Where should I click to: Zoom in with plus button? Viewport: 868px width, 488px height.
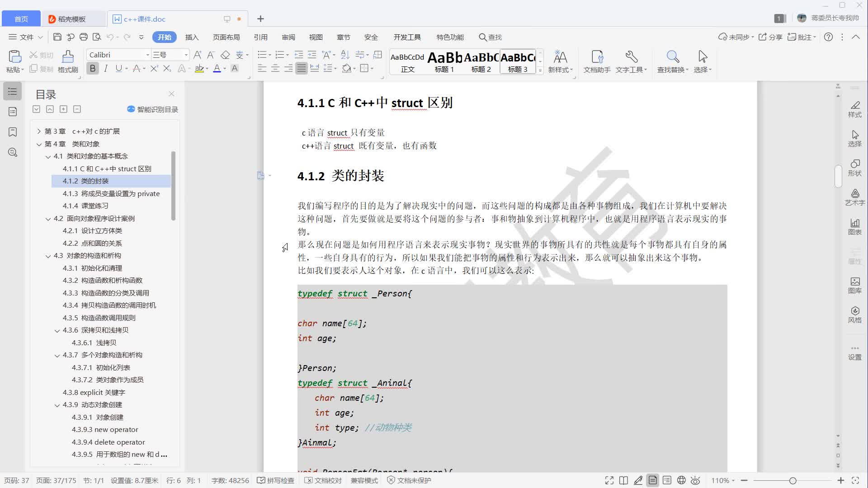840,480
